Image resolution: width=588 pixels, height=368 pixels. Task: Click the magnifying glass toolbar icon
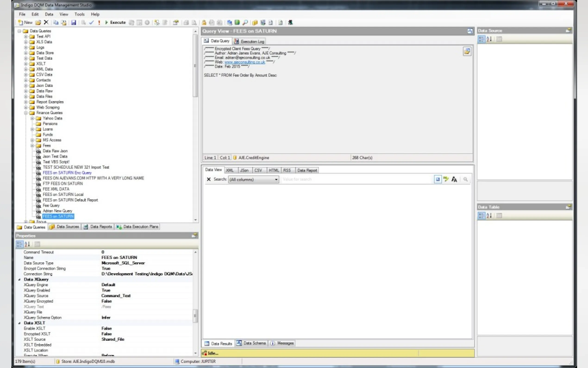tap(245, 23)
